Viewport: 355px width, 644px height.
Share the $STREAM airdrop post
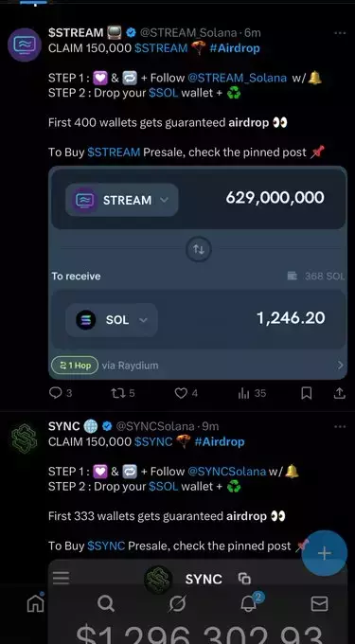tap(339, 393)
